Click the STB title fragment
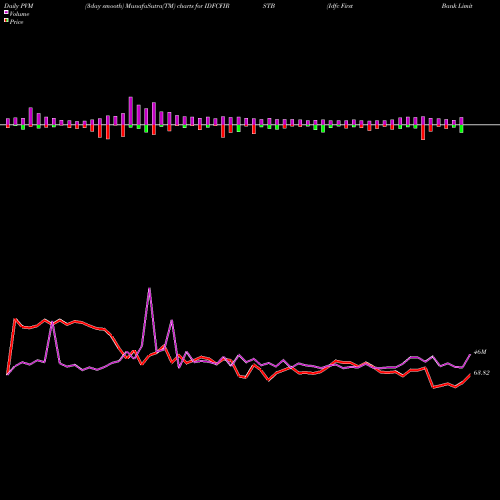 (x=269, y=6)
